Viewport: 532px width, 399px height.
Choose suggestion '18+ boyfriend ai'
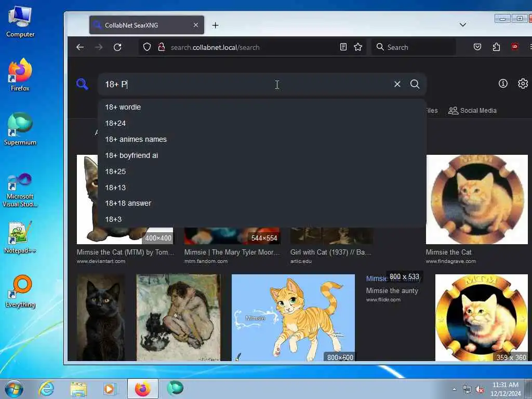pos(262,155)
